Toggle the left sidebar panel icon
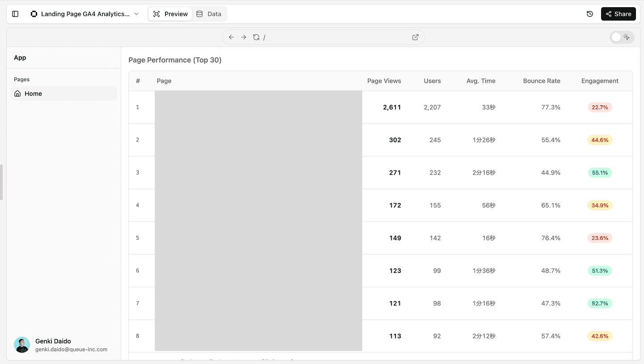Viewport: 644px width, 364px height. click(15, 14)
